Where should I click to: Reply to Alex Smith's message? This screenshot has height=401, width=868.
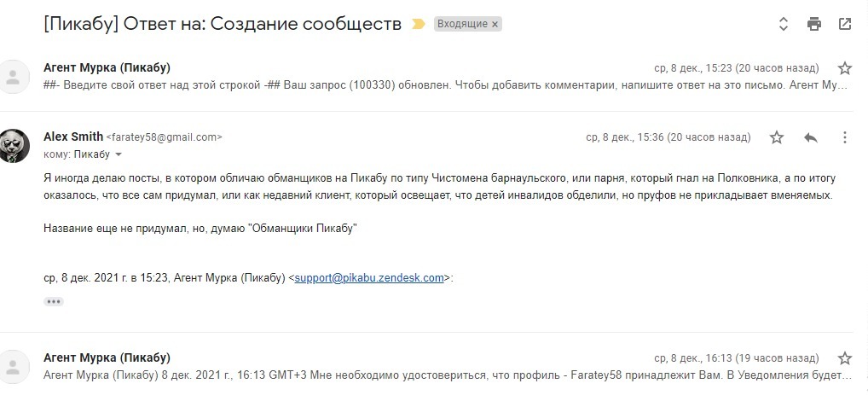click(811, 137)
